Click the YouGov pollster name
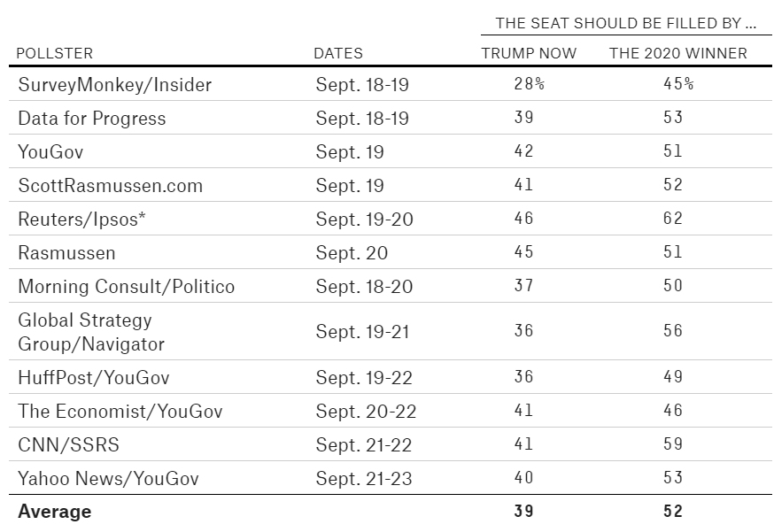 pyautogui.click(x=50, y=151)
